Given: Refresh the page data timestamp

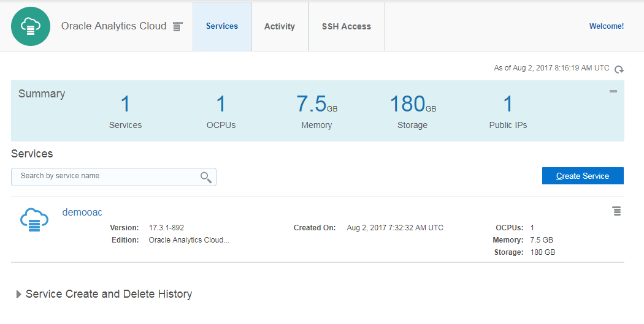Looking at the screenshot, I should [x=619, y=69].
